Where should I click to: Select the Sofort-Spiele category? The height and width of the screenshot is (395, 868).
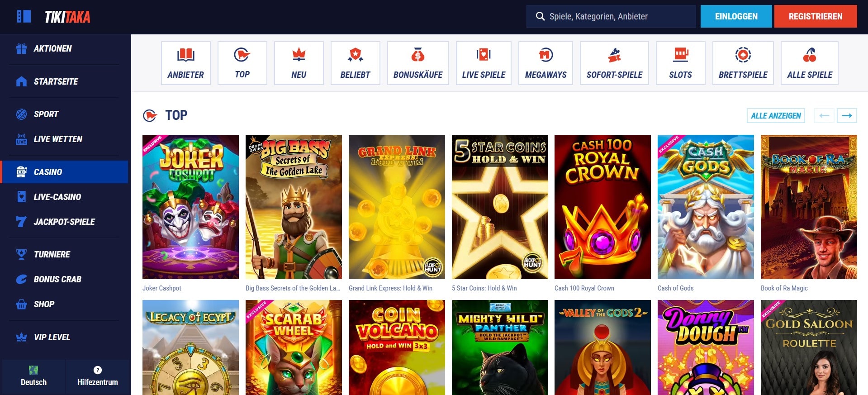pyautogui.click(x=614, y=63)
